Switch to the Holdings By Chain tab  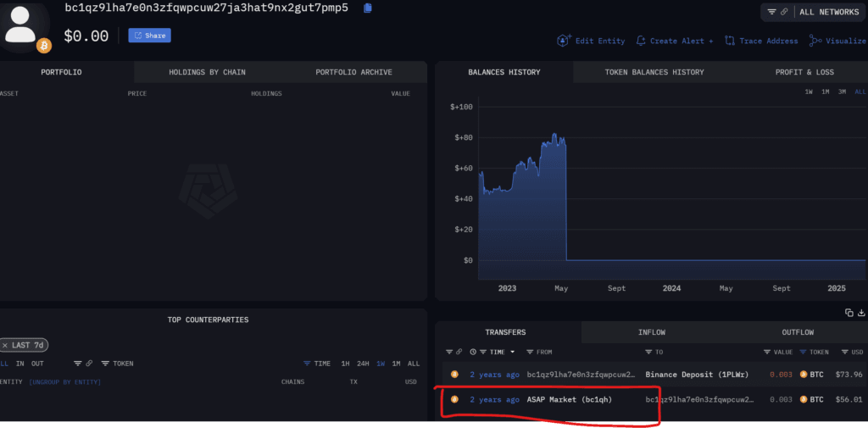pos(207,72)
